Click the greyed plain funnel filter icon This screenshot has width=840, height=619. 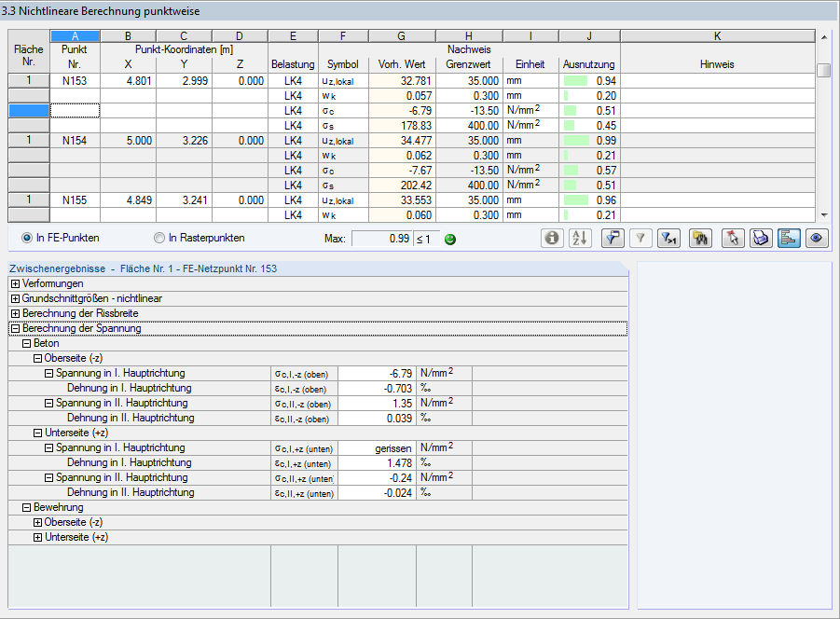pos(640,238)
